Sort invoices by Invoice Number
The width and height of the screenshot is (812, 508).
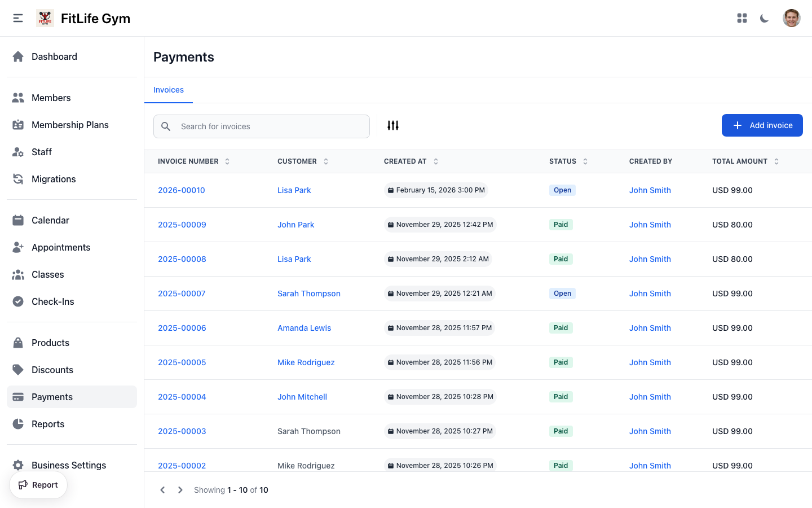coord(227,161)
